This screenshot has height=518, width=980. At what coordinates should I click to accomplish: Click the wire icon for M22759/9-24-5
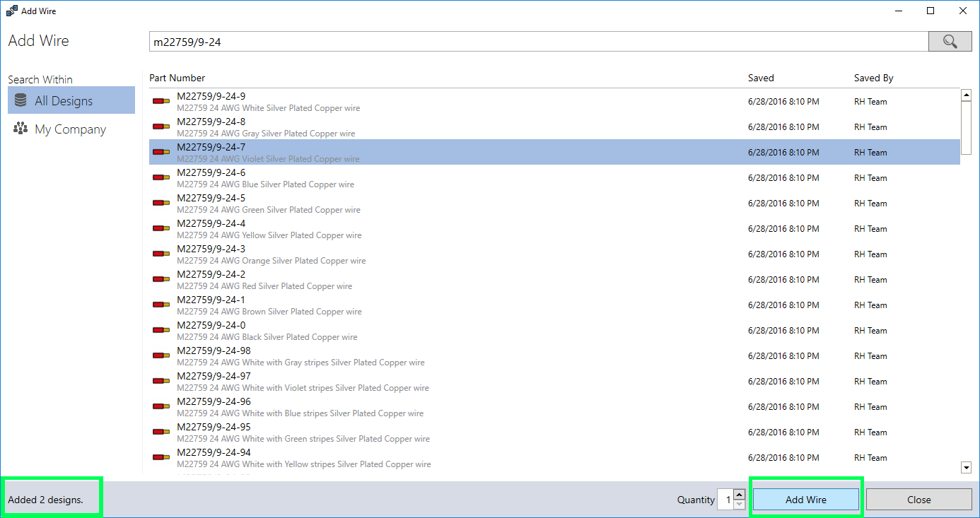coord(161,204)
